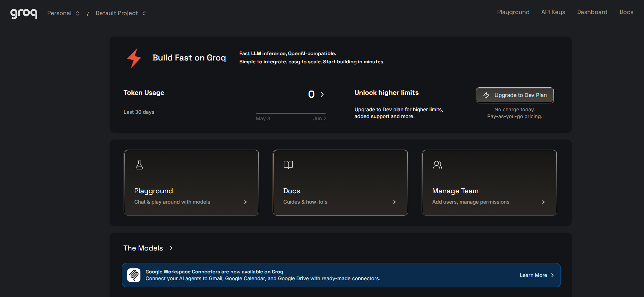The width and height of the screenshot is (644, 297).
Task: Click the Build Fast on Groq heading
Action: (x=189, y=58)
